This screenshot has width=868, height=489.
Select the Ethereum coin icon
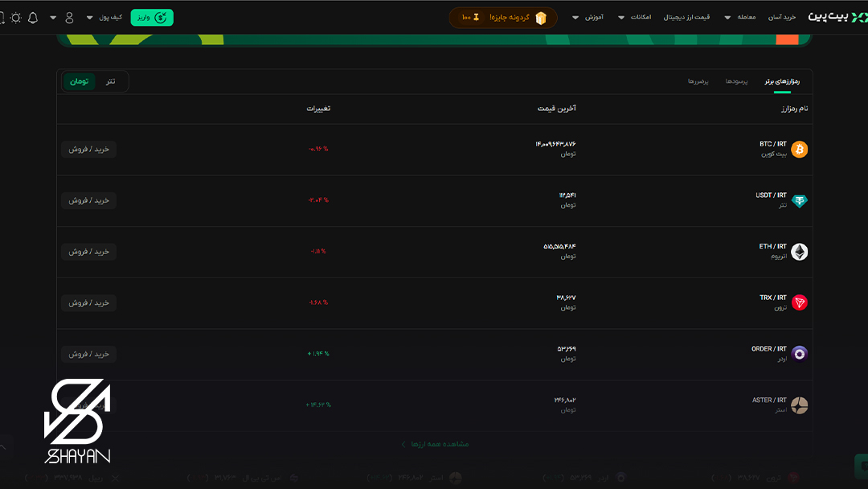[x=799, y=251]
